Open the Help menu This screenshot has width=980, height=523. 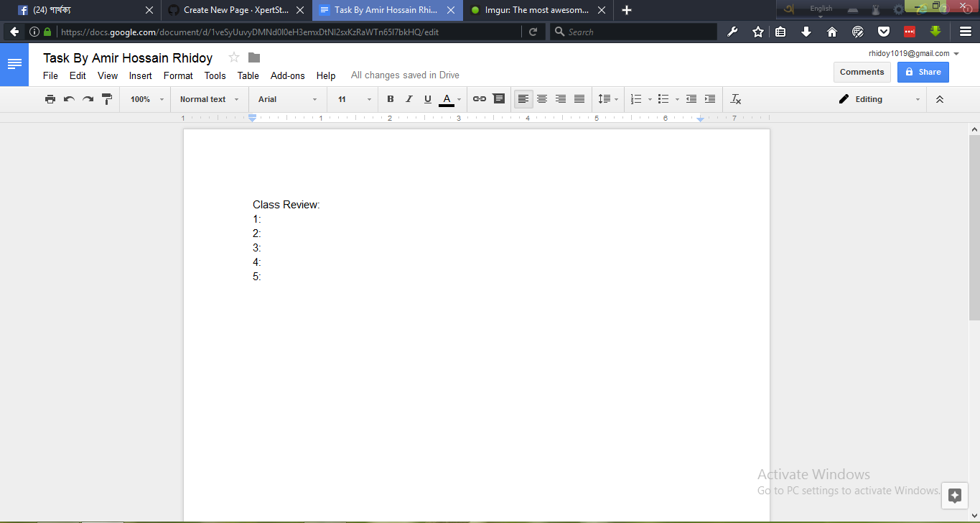[326, 75]
